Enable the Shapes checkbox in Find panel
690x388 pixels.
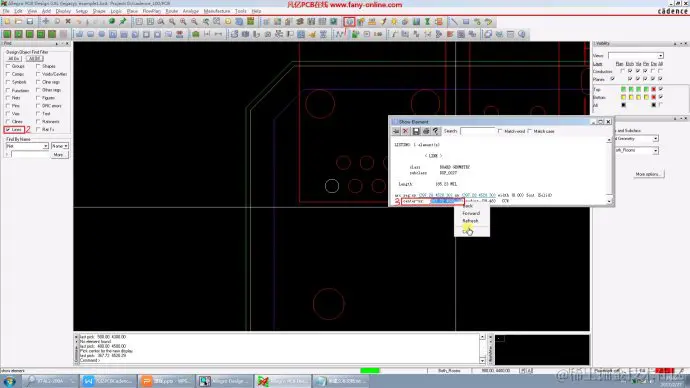pos(38,66)
